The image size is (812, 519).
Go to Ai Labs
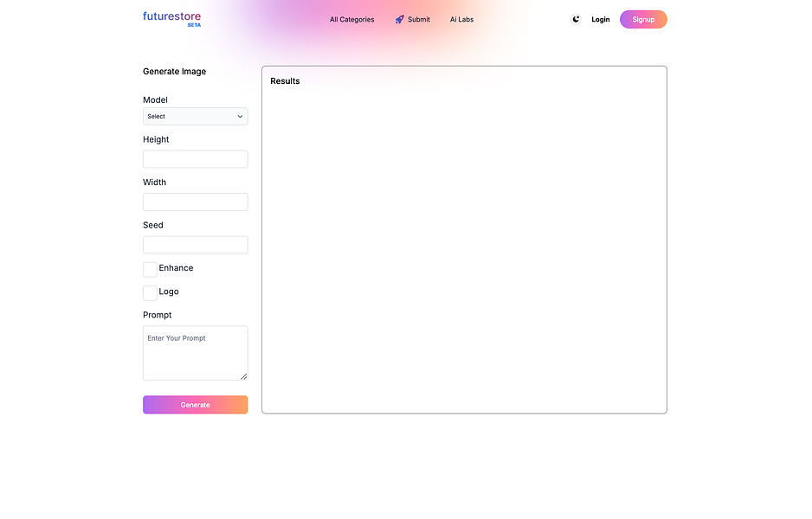[461, 19]
